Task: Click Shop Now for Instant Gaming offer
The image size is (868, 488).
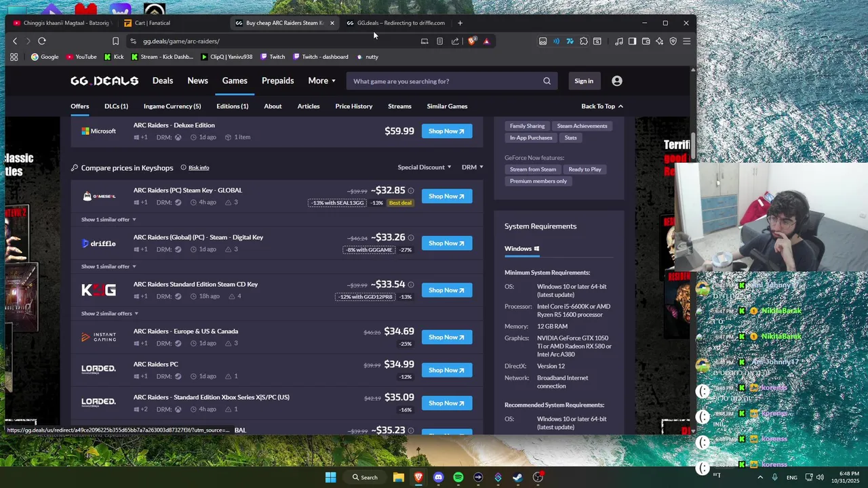Action: coord(447,338)
